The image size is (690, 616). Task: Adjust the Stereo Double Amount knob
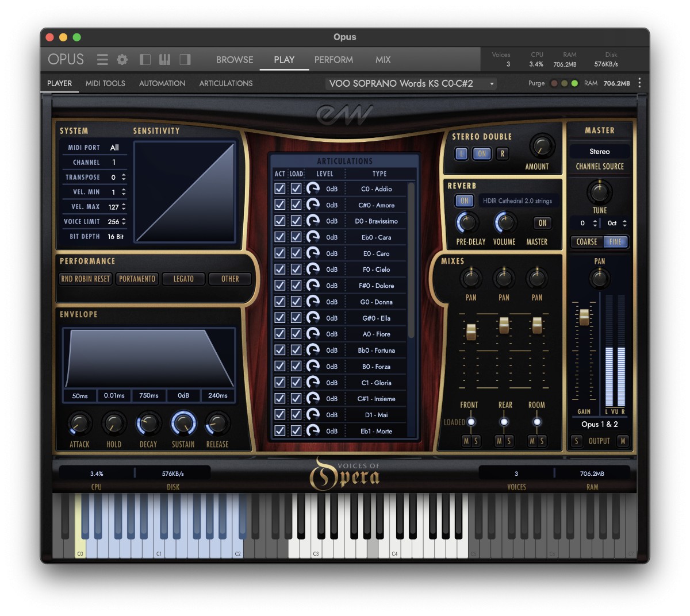(541, 146)
